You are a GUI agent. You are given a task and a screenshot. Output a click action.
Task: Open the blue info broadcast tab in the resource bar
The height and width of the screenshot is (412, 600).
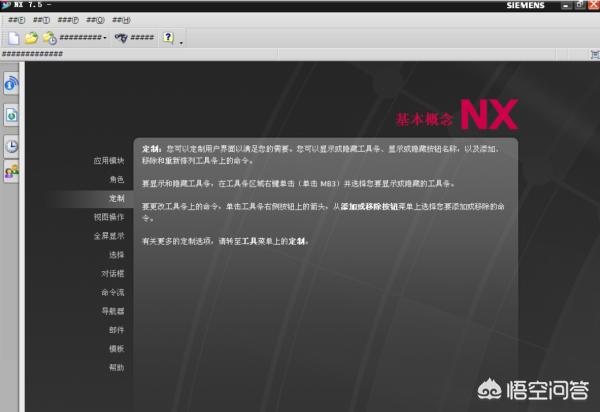tap(11, 83)
